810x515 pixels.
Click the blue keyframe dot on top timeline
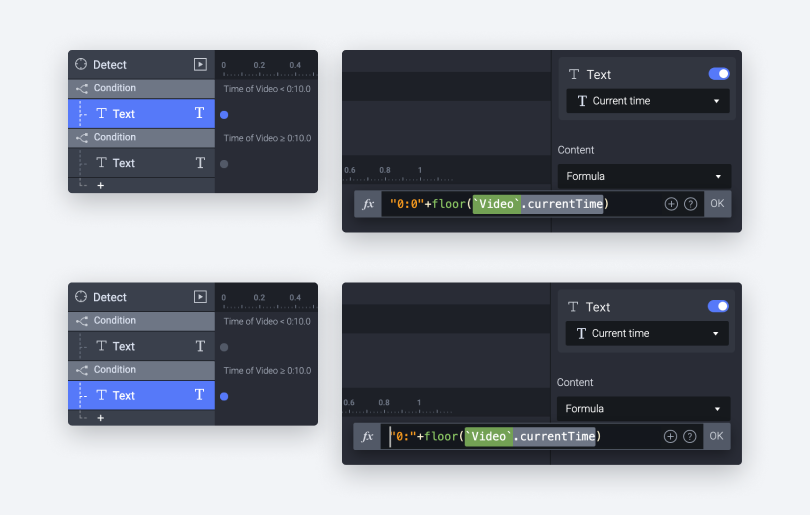click(x=224, y=115)
